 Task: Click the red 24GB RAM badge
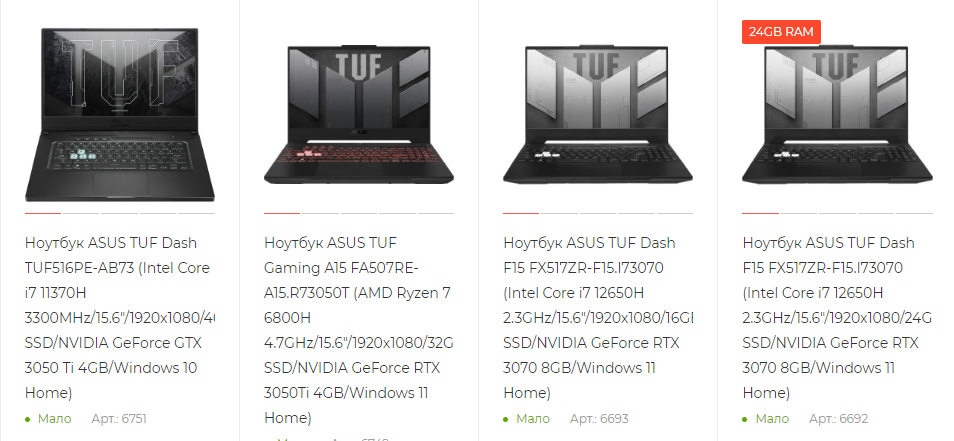[781, 32]
